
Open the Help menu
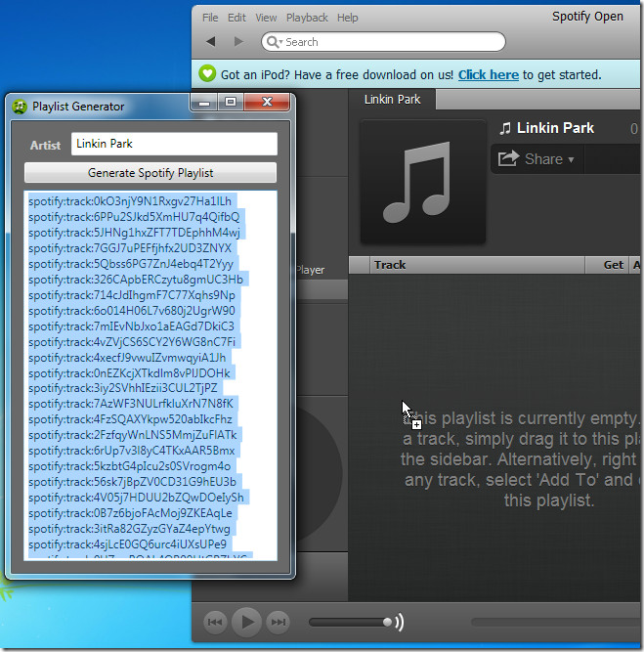[x=348, y=18]
